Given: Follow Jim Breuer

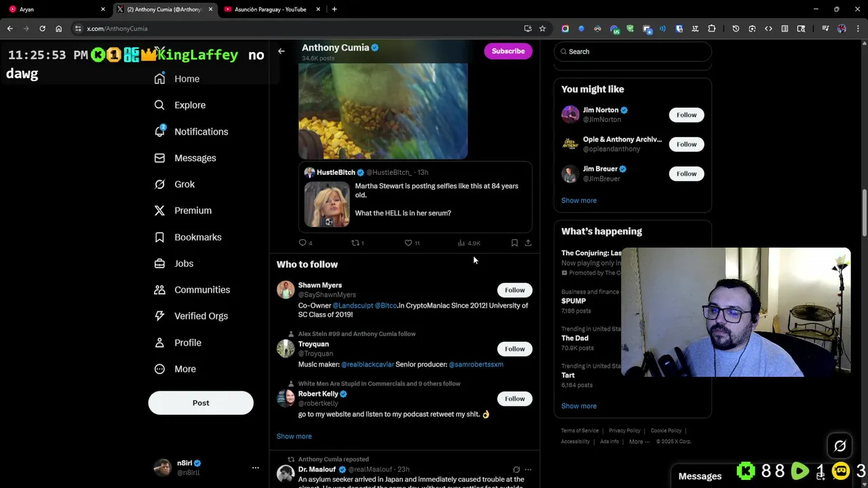Looking at the screenshot, I should (x=686, y=174).
